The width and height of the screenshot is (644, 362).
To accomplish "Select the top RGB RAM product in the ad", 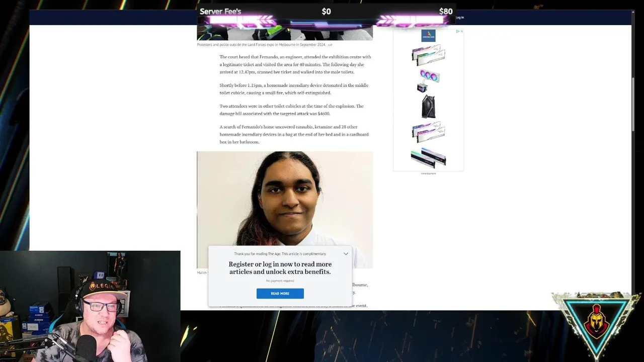I will pos(428,55).
